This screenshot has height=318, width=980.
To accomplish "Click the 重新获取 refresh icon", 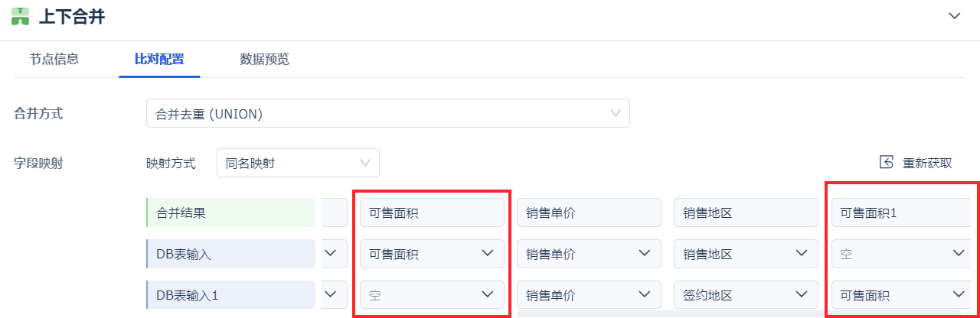I will (887, 162).
